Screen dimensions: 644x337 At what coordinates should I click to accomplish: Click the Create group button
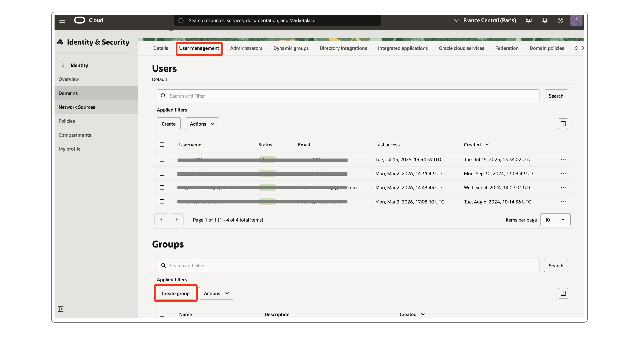click(175, 293)
